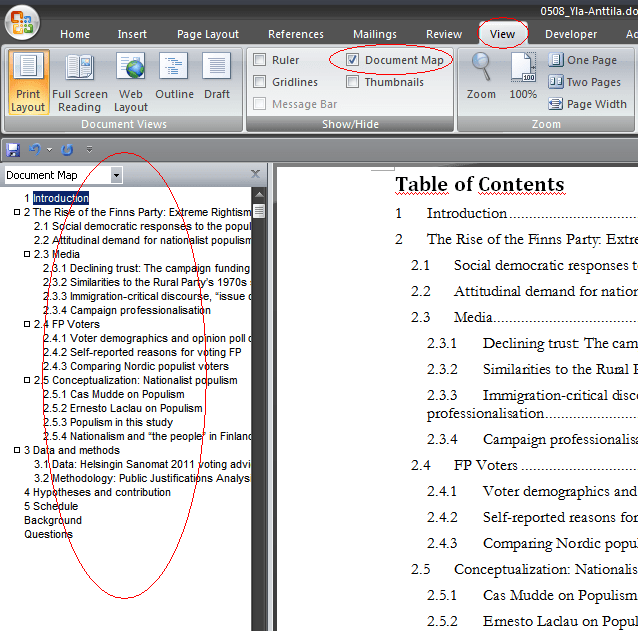Collapse section 2 The Rise of the Finns Party
This screenshot has height=631, width=638.
[x=17, y=212]
